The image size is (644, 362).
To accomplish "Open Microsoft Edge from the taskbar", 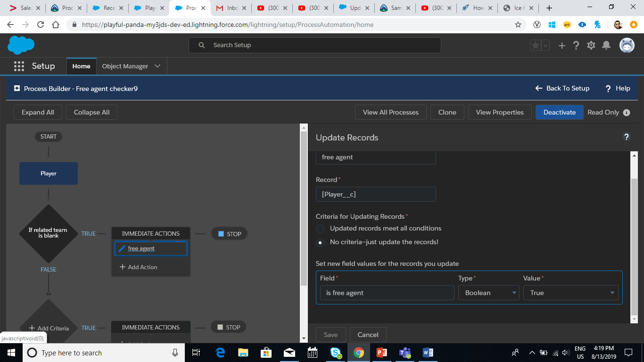I will pyautogui.click(x=220, y=353).
